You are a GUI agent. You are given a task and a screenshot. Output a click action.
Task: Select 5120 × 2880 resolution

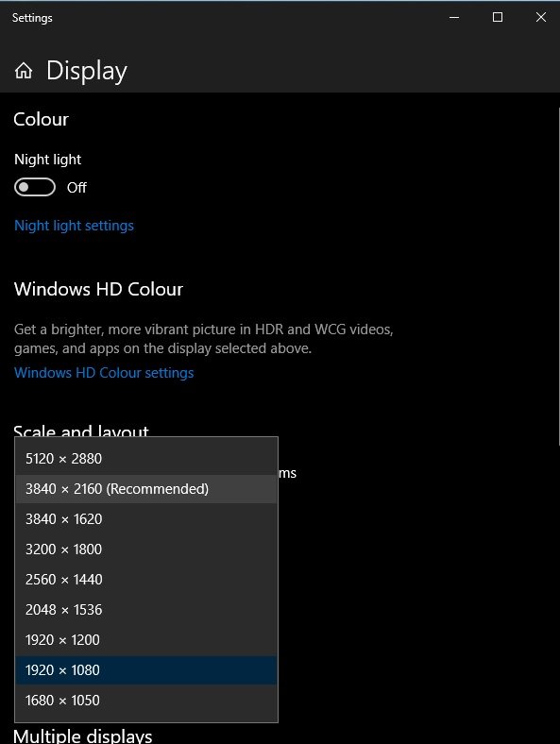coord(146,459)
